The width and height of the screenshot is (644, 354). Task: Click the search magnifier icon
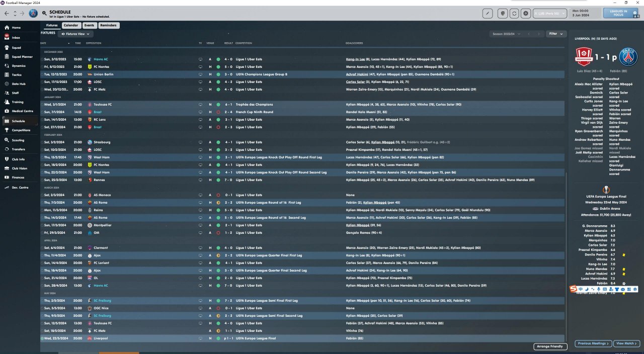click(x=45, y=13)
